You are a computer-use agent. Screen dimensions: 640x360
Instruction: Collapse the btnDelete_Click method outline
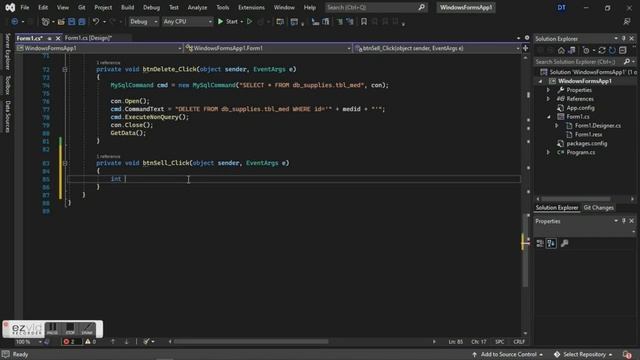[64, 69]
